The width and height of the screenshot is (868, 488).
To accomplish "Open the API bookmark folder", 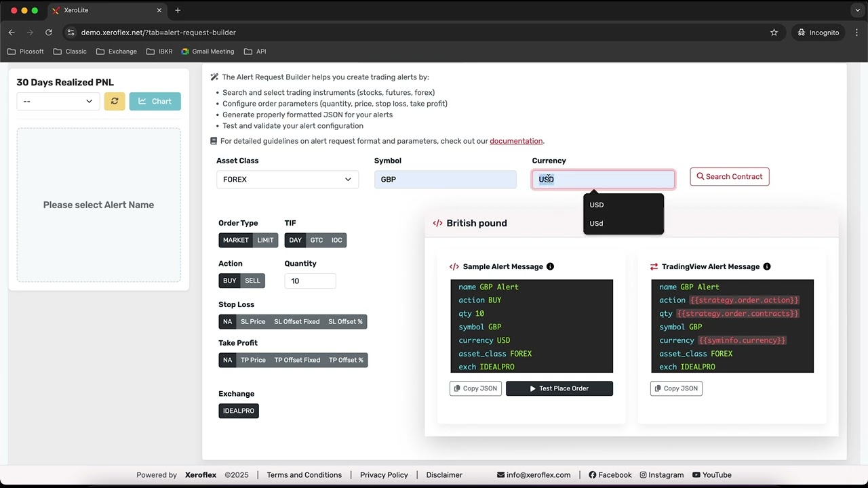I will coord(255,52).
